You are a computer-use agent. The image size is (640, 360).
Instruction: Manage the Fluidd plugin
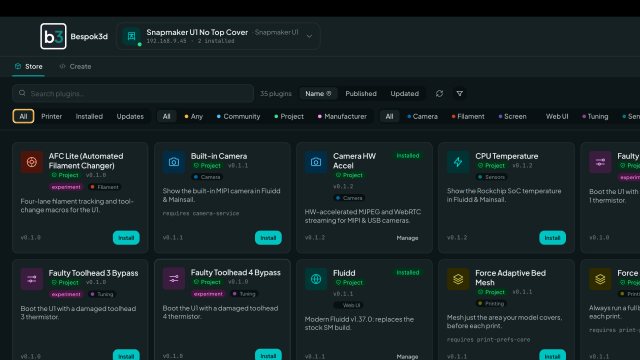coord(407,357)
